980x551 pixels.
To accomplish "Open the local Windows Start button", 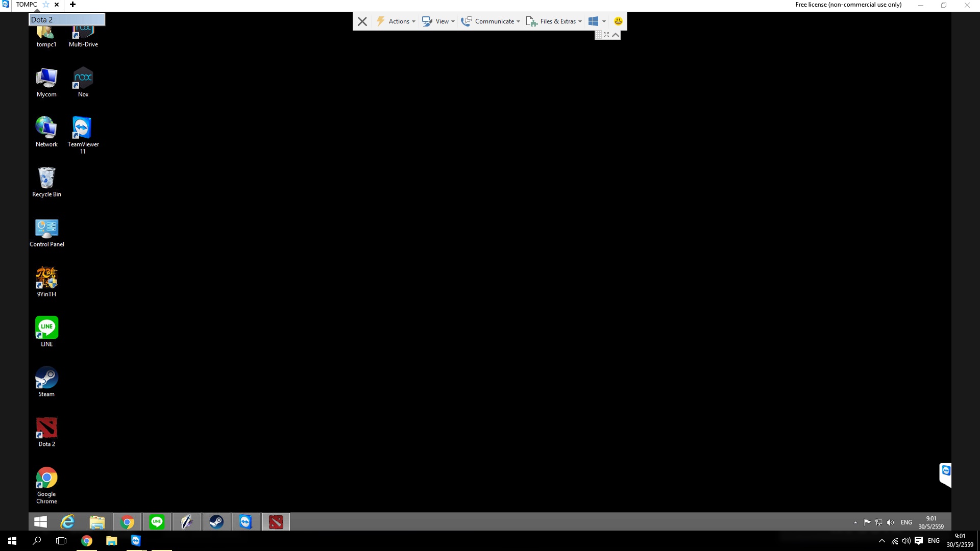I will pyautogui.click(x=12, y=541).
